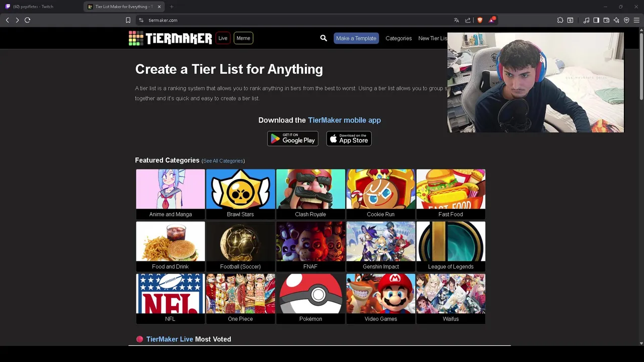
Task: Click the Featured Categories heading text
Action: click(167, 160)
